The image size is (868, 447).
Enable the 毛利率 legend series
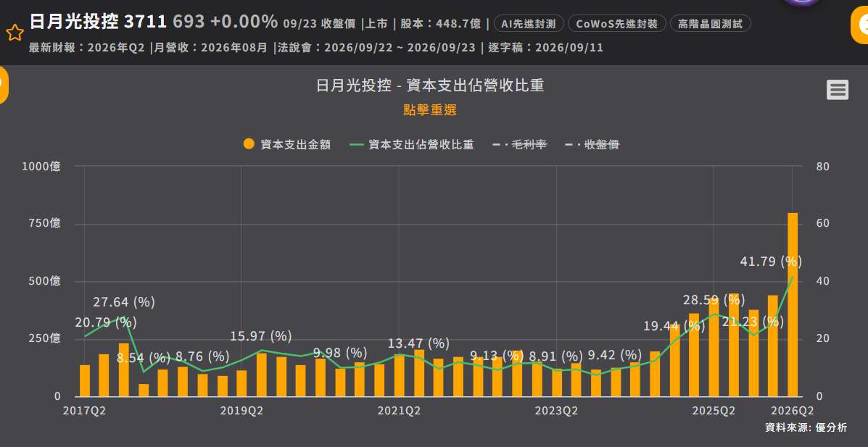(520, 144)
